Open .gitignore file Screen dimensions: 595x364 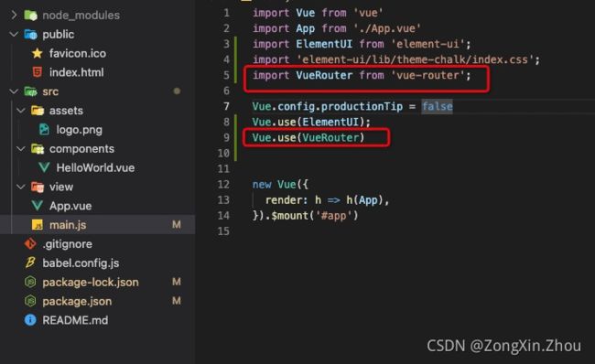(x=67, y=244)
